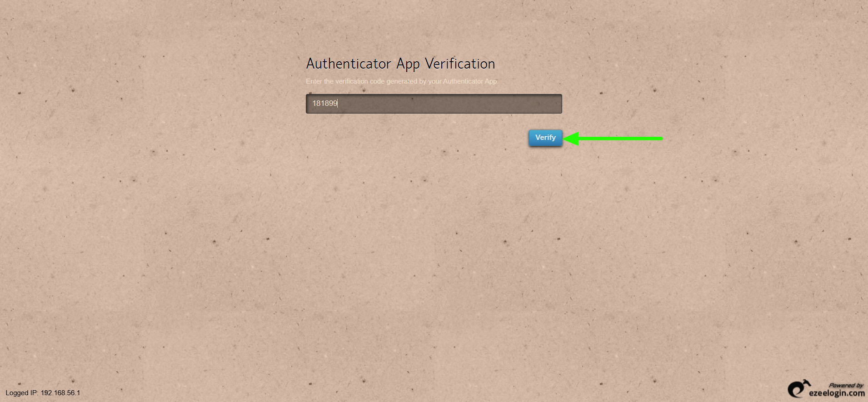This screenshot has height=402, width=868.
Task: Click the word 'Authenticator' in the heading
Action: coord(349,64)
